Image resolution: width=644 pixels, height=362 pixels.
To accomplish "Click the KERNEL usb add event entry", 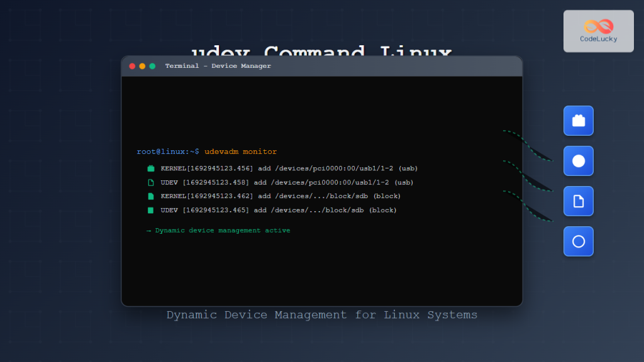I will pyautogui.click(x=289, y=168).
